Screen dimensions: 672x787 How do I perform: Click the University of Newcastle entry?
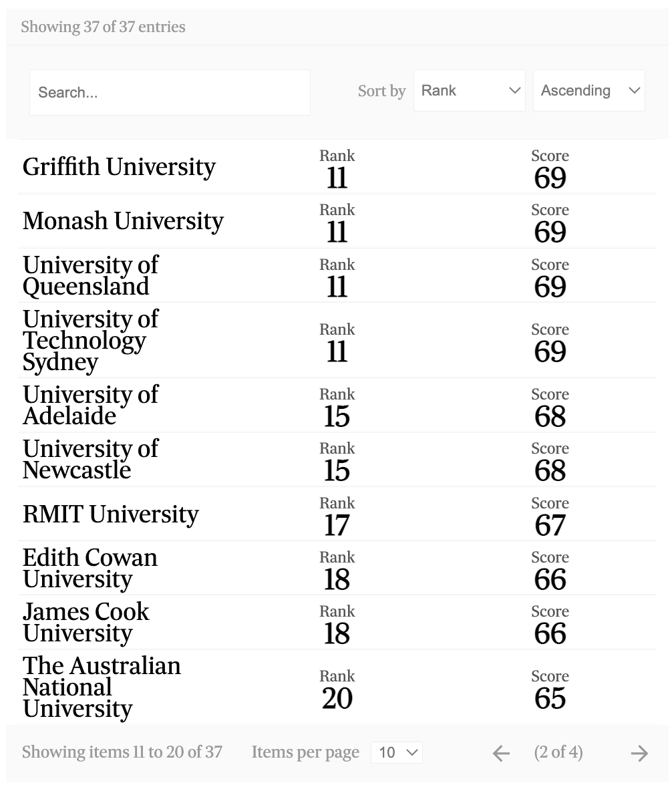[90, 459]
